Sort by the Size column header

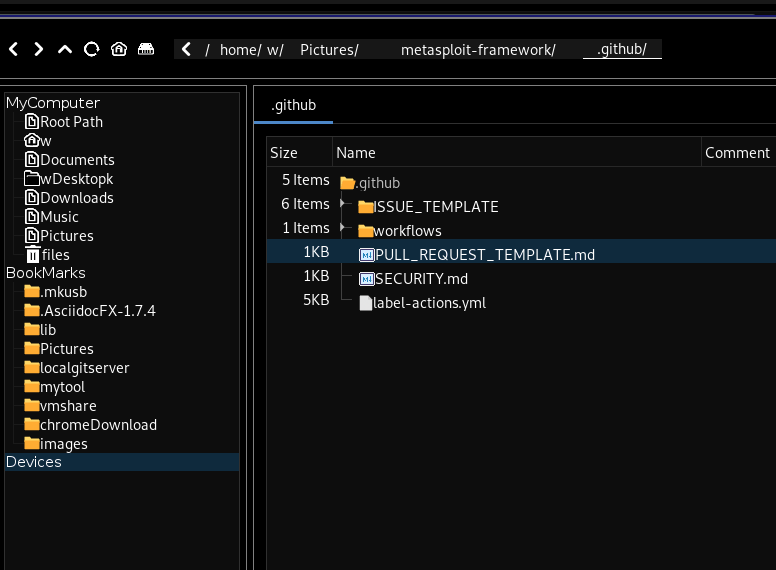(299, 152)
